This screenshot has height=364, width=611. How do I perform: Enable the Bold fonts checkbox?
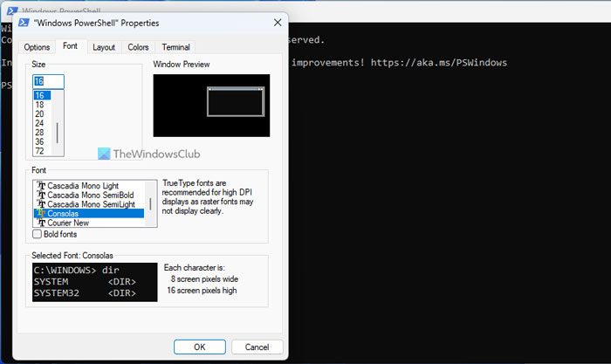click(37, 234)
